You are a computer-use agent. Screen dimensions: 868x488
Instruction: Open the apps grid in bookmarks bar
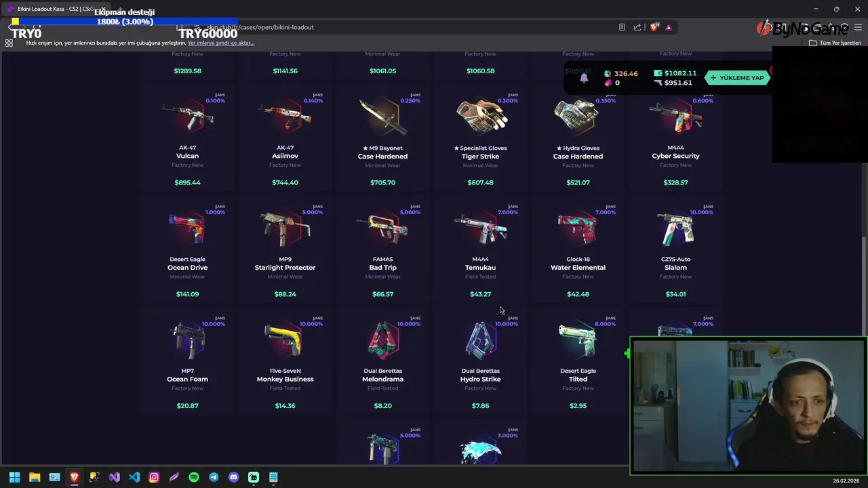[9, 43]
